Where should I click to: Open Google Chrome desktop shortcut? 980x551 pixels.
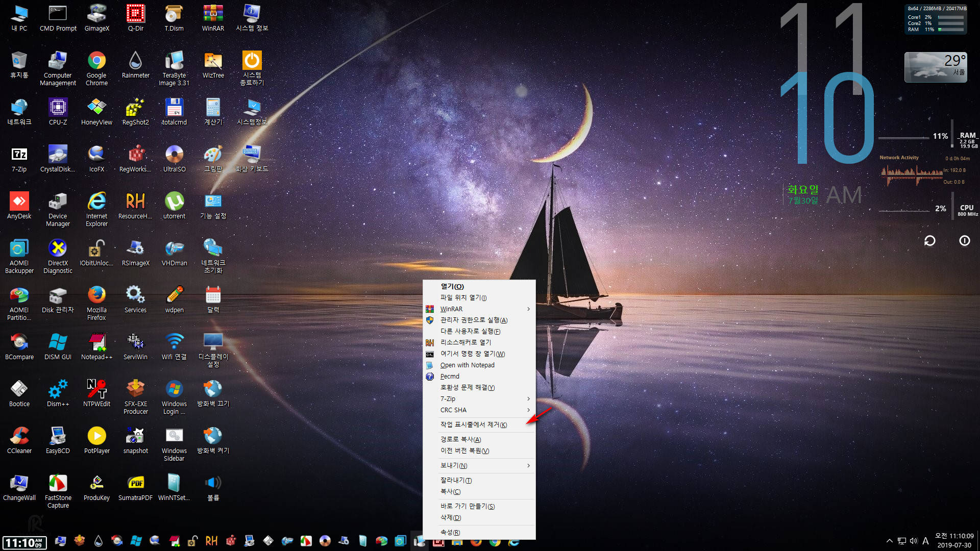coord(96,68)
